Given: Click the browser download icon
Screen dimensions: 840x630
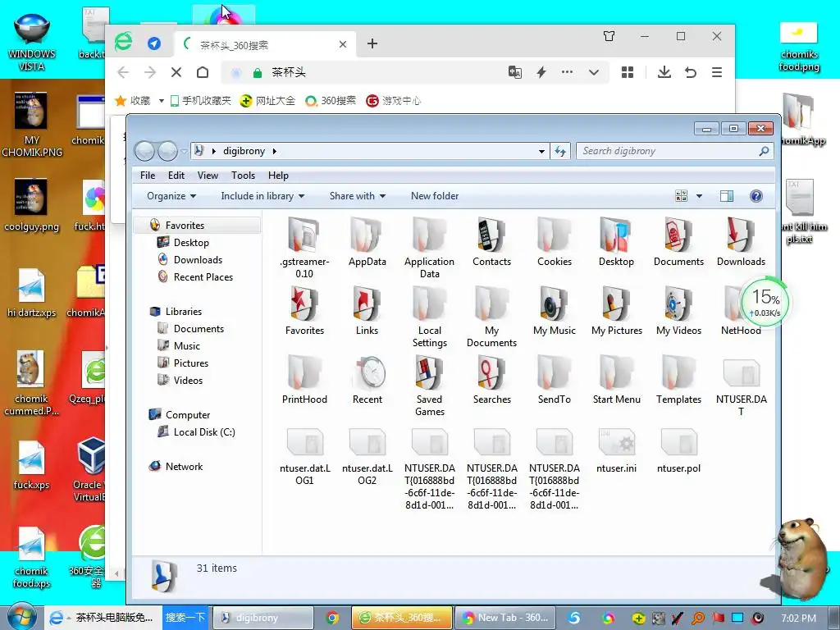Looking at the screenshot, I should pyautogui.click(x=664, y=72).
